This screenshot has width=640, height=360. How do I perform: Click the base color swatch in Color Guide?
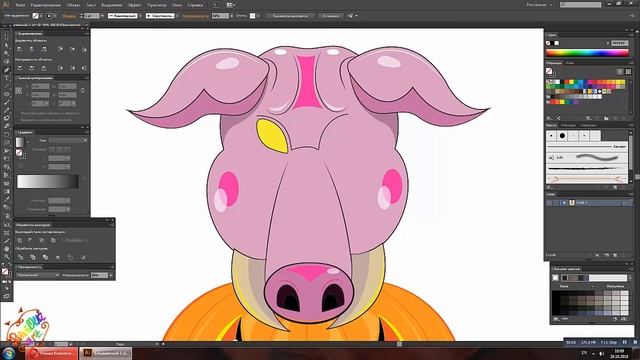(x=555, y=278)
